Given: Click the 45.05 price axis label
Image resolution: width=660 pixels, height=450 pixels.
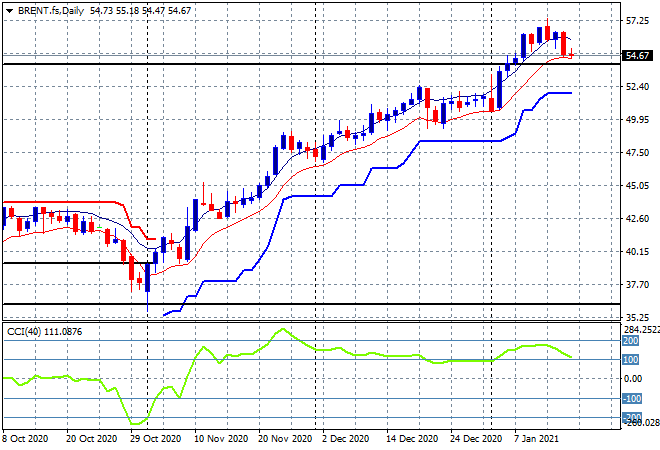Looking at the screenshot, I should (637, 186).
